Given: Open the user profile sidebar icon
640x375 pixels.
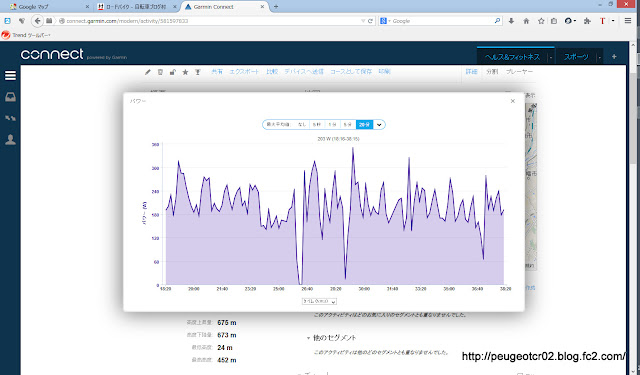Looking at the screenshot, I should tap(10, 140).
